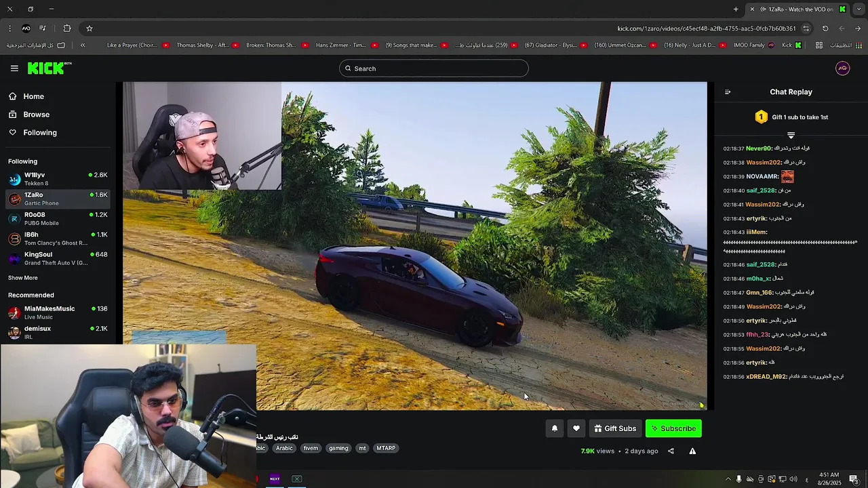
Task: Click username xDREAD_M92 in chat
Action: click(x=766, y=377)
